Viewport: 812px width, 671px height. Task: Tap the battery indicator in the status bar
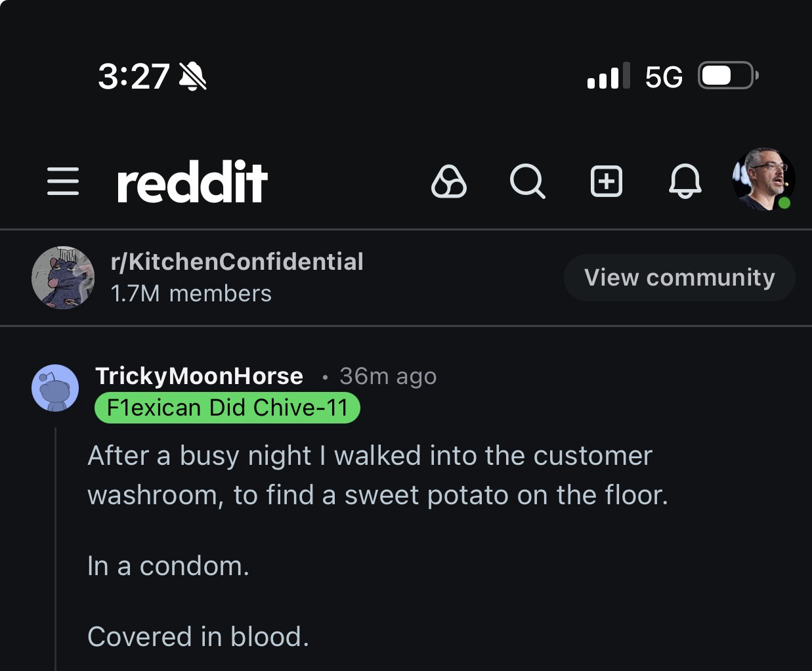pos(727,76)
